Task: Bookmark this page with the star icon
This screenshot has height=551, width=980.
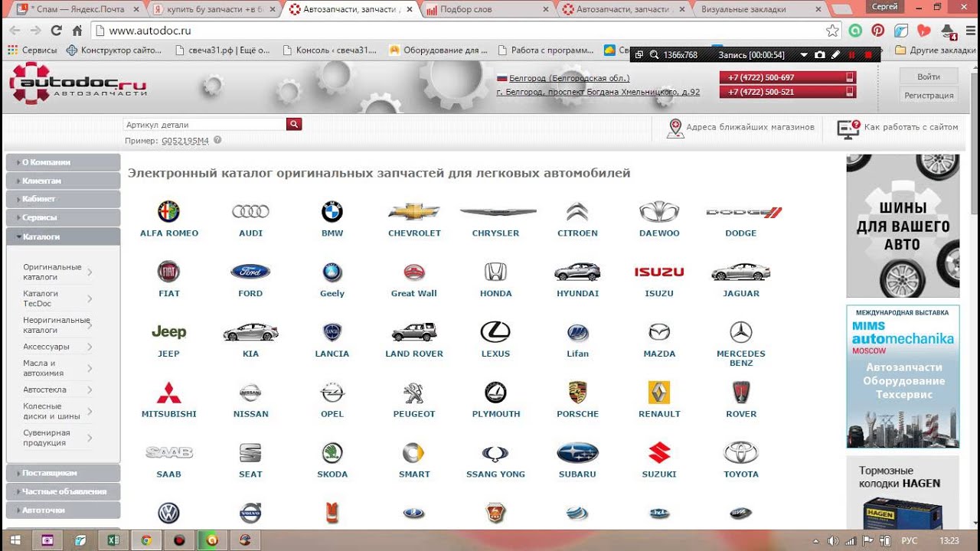Action: click(832, 31)
